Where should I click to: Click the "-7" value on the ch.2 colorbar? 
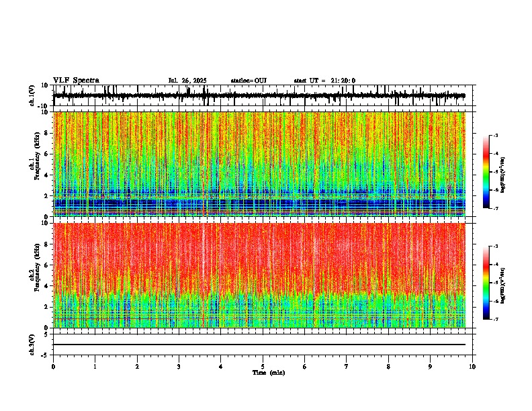click(x=496, y=319)
